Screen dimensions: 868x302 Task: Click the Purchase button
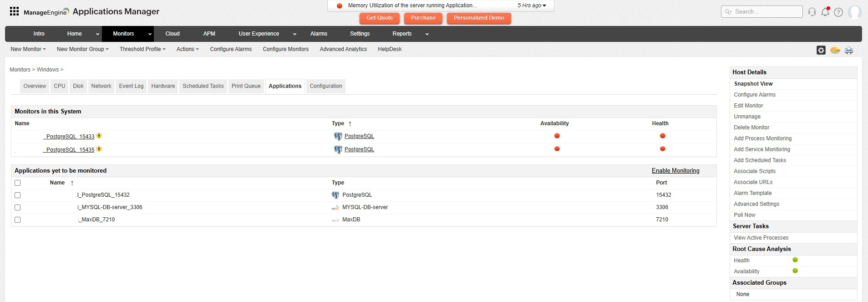(423, 18)
